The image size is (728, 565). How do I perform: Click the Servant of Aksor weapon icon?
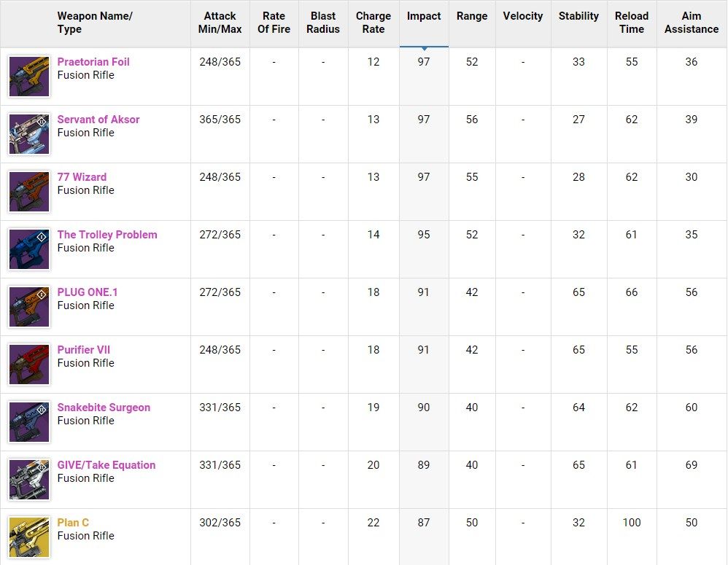(29, 134)
